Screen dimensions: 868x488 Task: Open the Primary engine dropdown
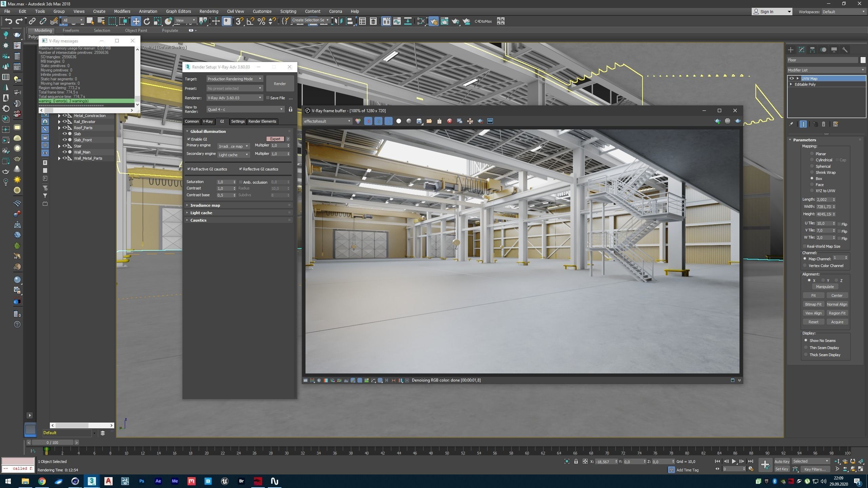pyautogui.click(x=233, y=146)
